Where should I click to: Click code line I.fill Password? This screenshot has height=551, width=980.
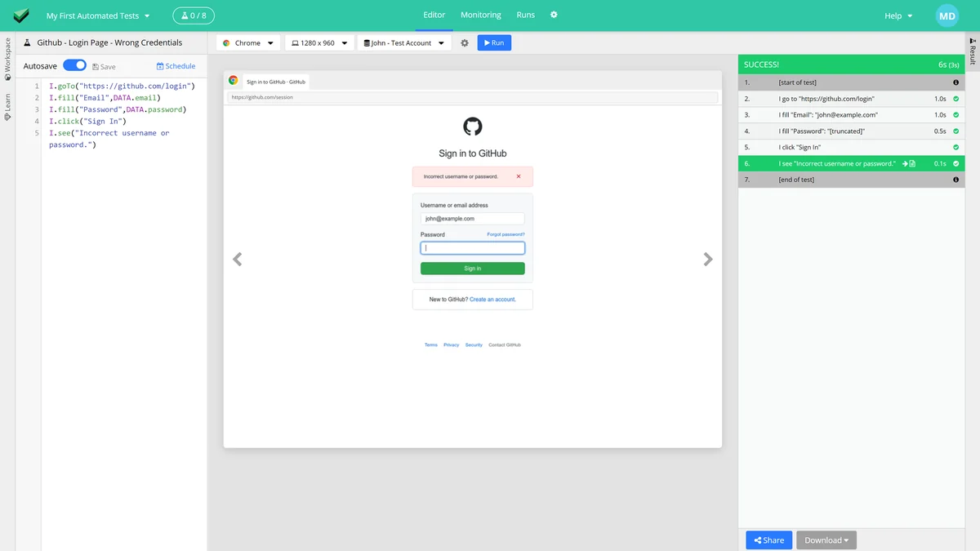(118, 109)
